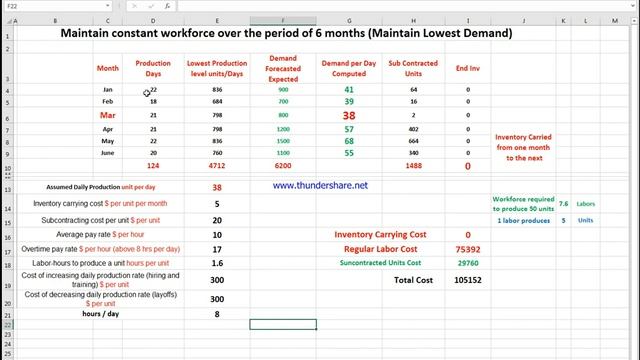The width and height of the screenshot is (640, 360).
Task: Select column M header
Action: 615,21
